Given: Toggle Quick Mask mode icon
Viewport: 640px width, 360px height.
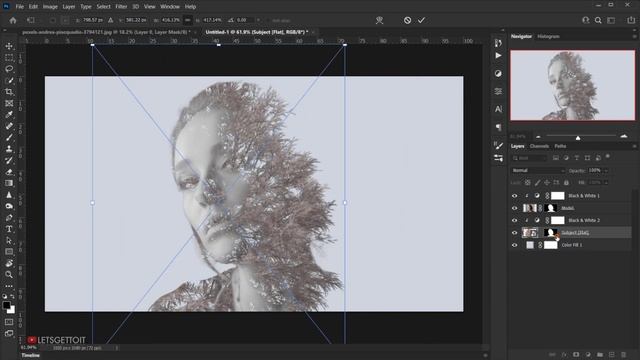Looking at the screenshot, I should click(9, 322).
